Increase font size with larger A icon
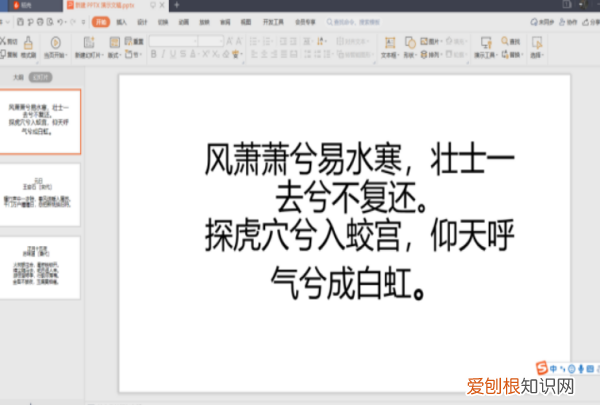Screen dimensions: 600x405 tap(230, 41)
